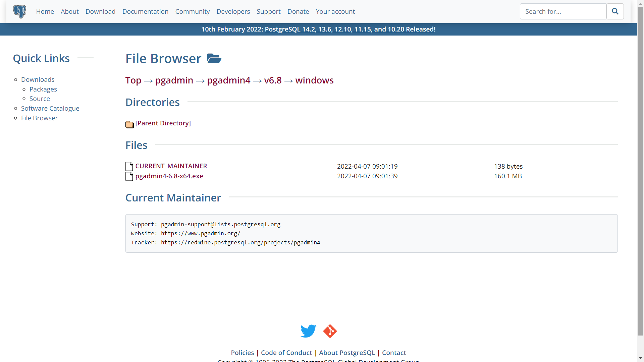Screen dimensions: 644x362
Task: Click the PostgreSQL elephant logo
Action: [x=19, y=11]
